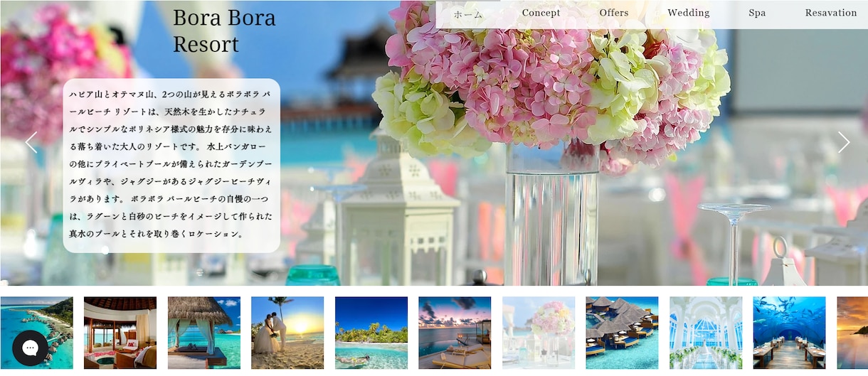868x376 pixels.
Task: Open the thatched cabana over water thumbnail
Action: coord(204,333)
